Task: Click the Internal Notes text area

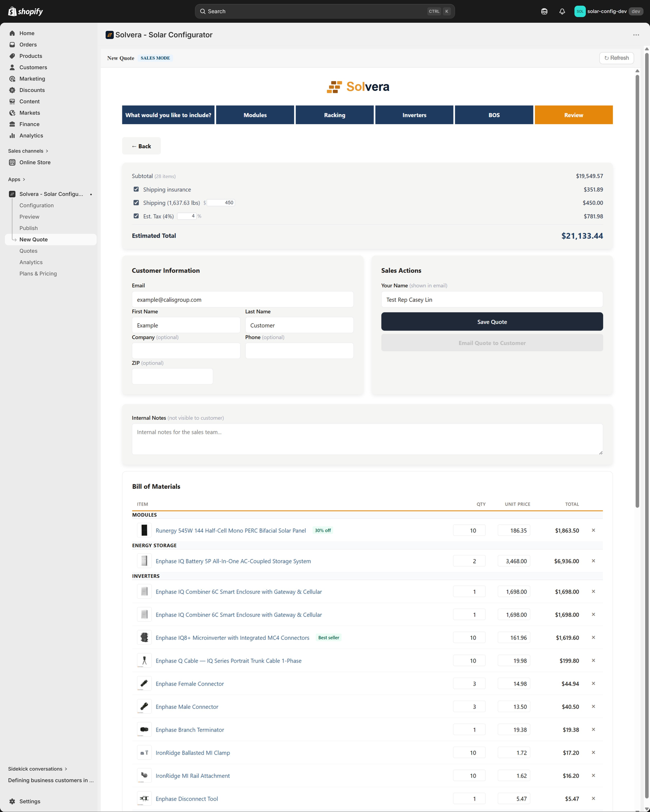Action: tap(367, 439)
